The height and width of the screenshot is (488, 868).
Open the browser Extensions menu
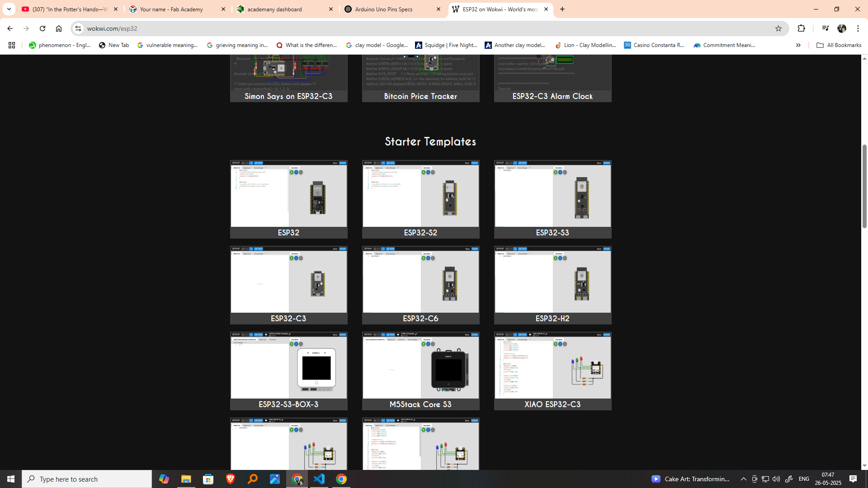tap(801, 28)
